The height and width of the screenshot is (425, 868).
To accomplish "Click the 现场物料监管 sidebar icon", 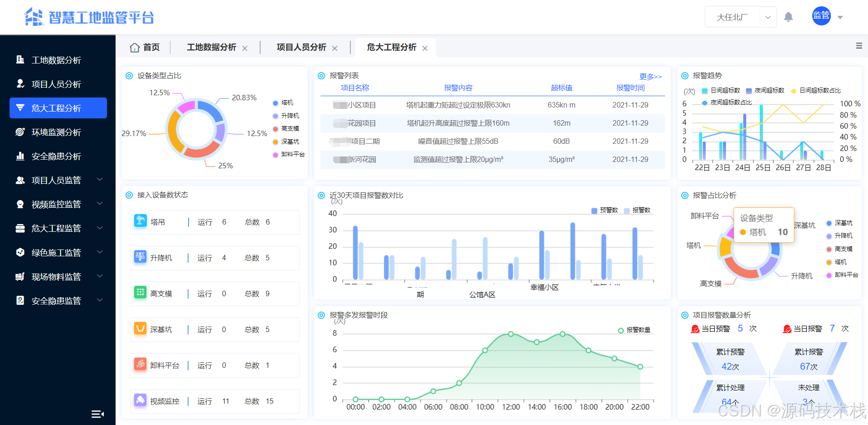I will [20, 276].
